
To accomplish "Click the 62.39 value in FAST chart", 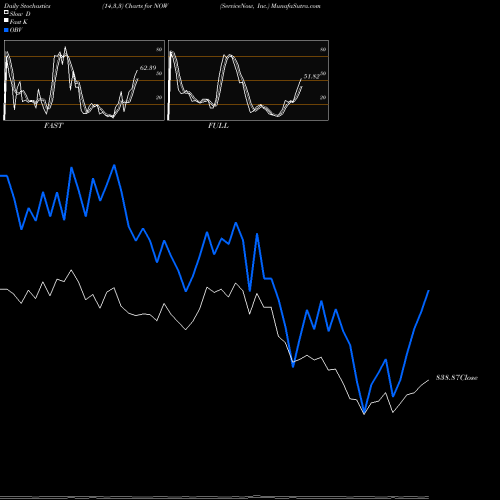I will [x=148, y=68].
